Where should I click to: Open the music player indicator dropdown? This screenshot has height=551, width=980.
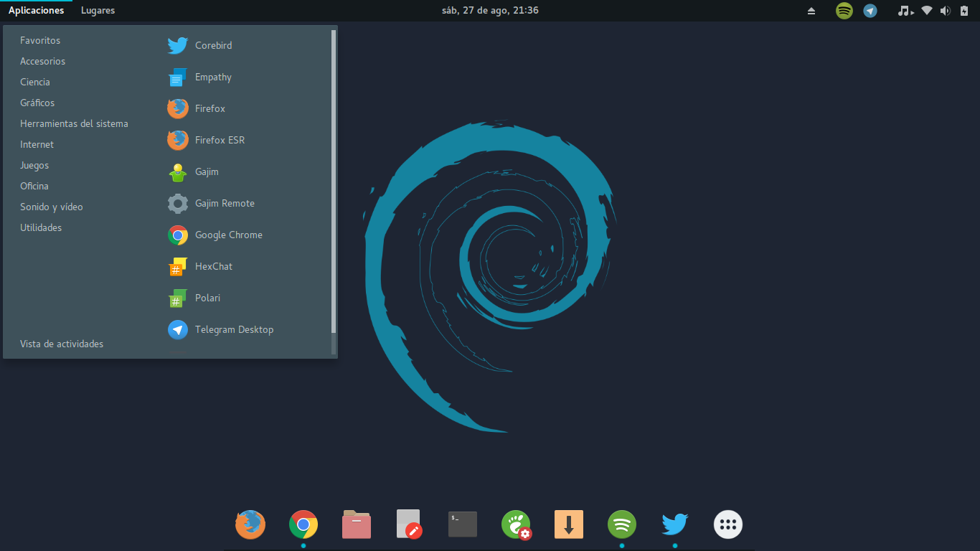click(x=906, y=11)
